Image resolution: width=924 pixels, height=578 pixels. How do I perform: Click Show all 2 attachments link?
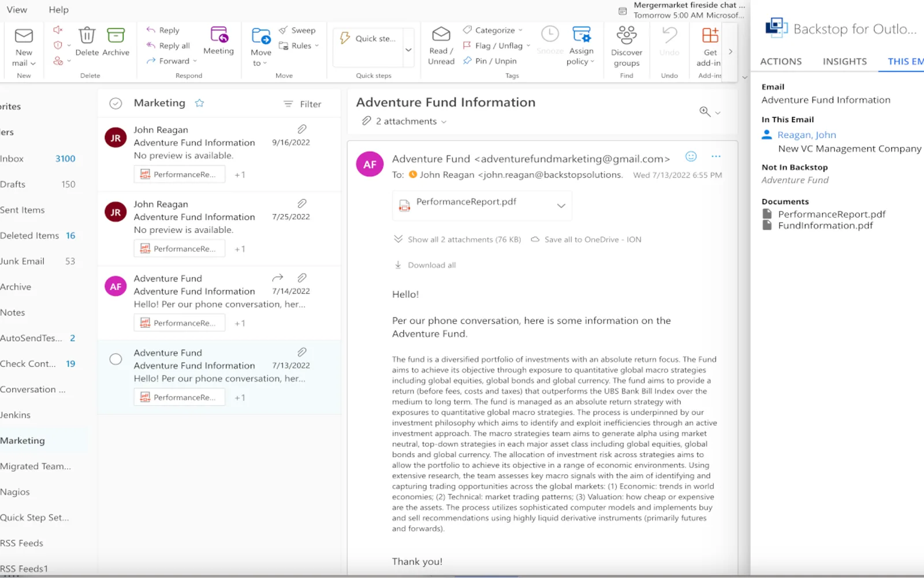[x=457, y=239]
